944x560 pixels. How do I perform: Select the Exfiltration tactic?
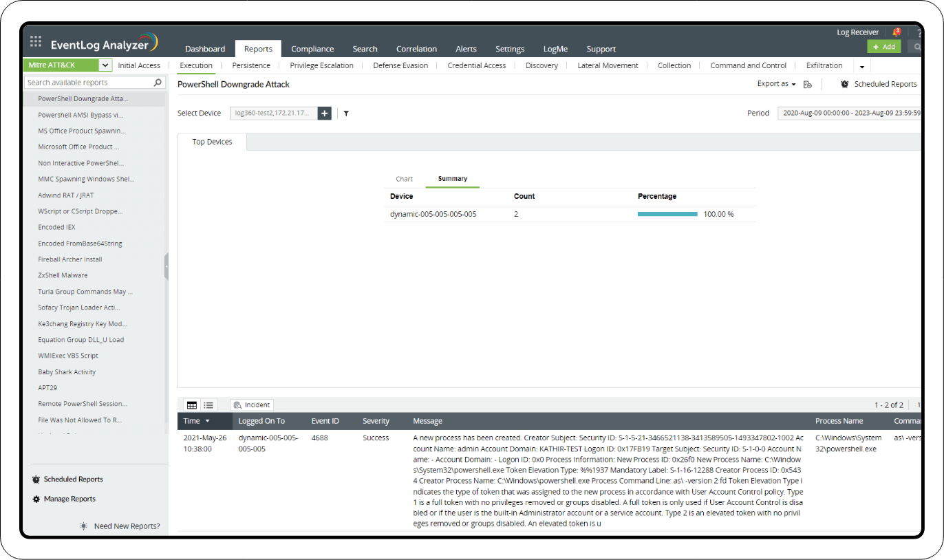coord(824,65)
